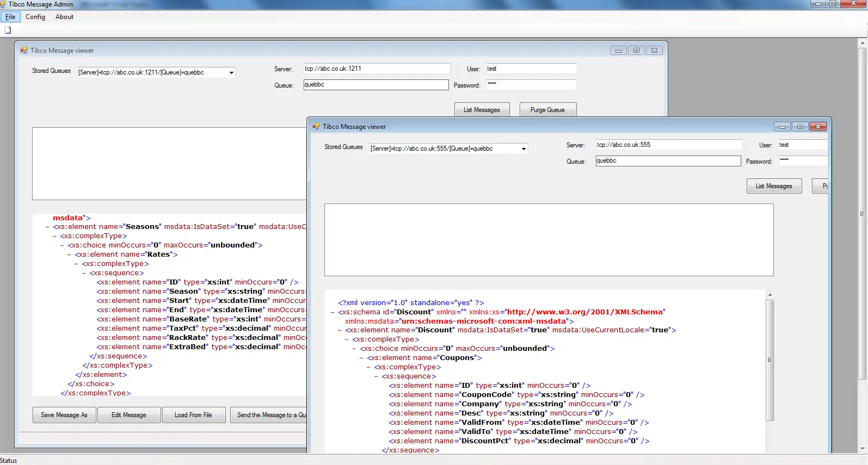Click the main window scroll down arrow
Viewport: 868px width, 465px height.
(x=862, y=449)
